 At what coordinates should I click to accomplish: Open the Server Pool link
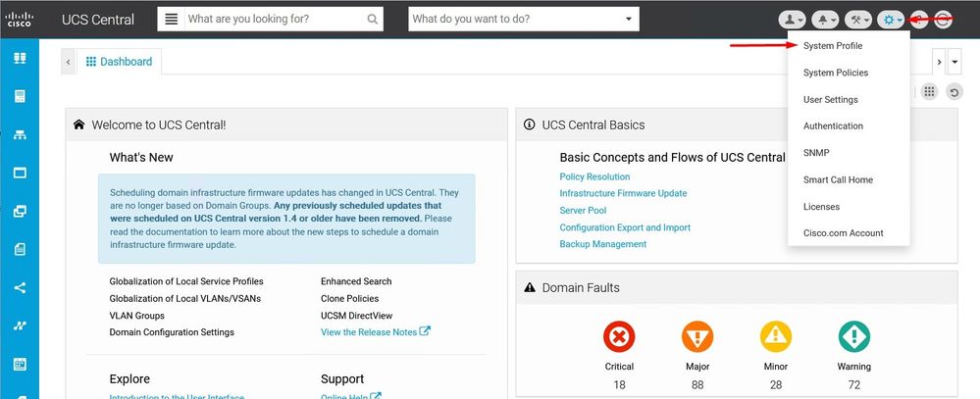[583, 211]
